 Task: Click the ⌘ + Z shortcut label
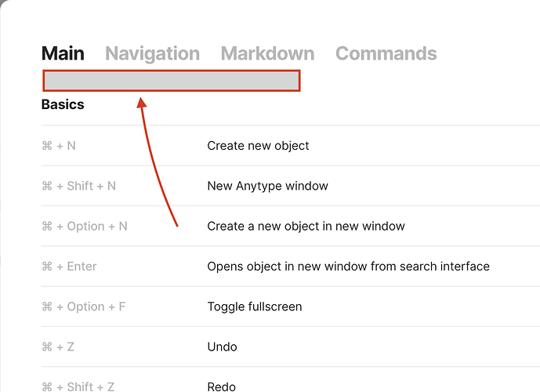(58, 347)
